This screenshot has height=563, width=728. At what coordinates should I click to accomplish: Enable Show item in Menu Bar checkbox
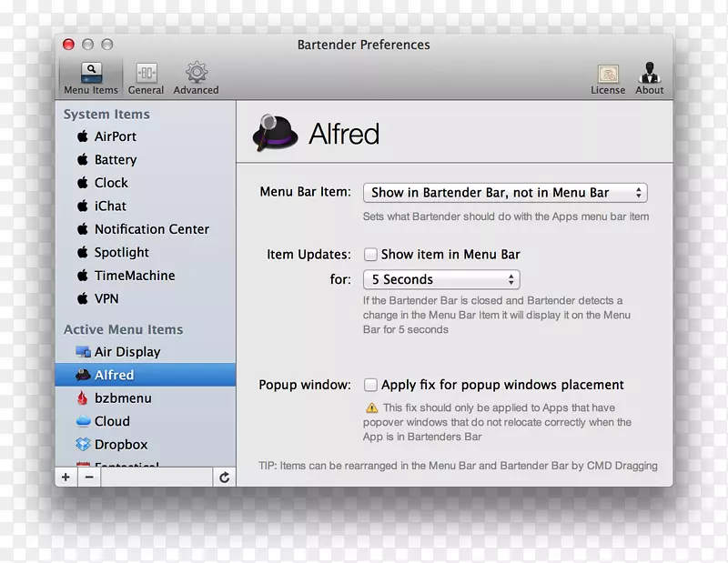coord(370,255)
